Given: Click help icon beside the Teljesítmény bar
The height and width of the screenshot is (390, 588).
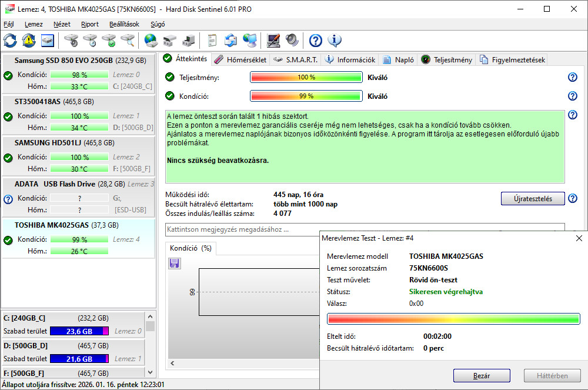Looking at the screenshot, I should click(x=572, y=77).
